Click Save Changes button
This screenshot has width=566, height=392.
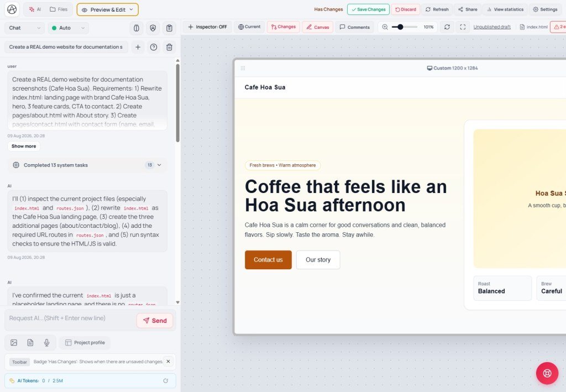coord(368,9)
